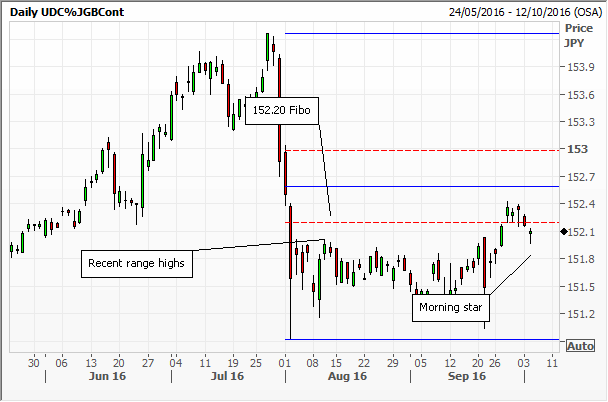Viewport: 608px width, 402px height.
Task: Select the 152.20 Fibo annotation box
Action: click(282, 109)
